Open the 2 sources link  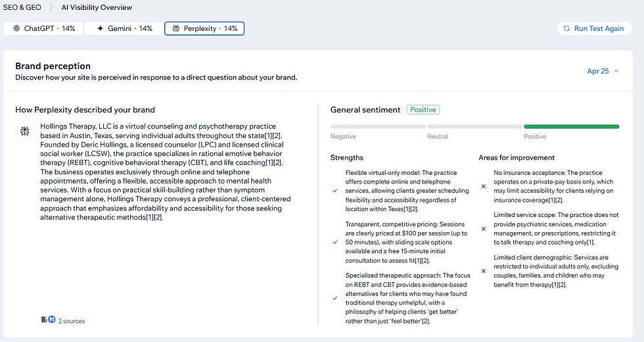[x=72, y=321]
